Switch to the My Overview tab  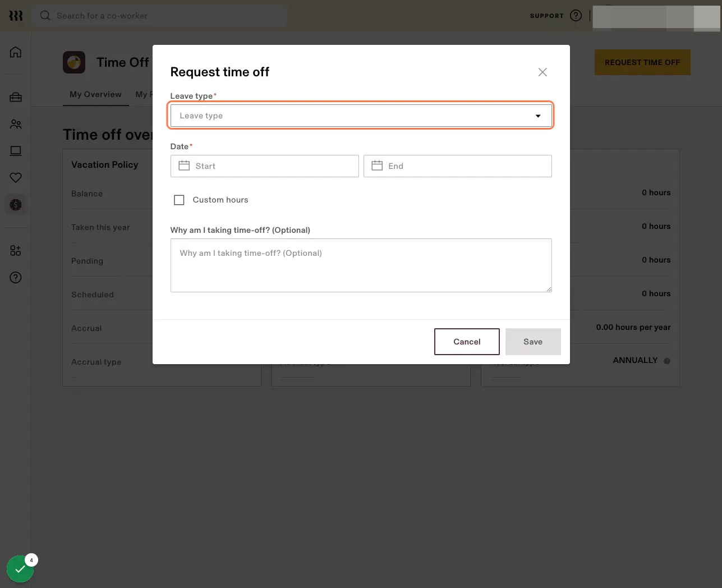tap(95, 94)
